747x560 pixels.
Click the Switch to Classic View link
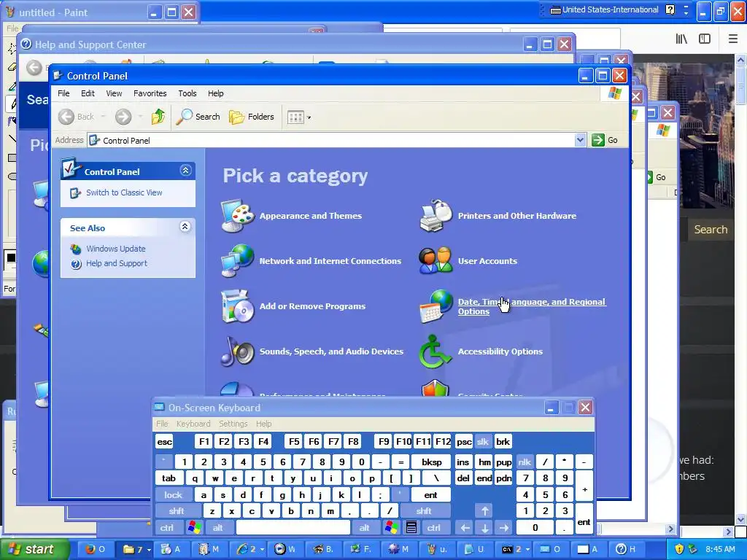point(124,192)
